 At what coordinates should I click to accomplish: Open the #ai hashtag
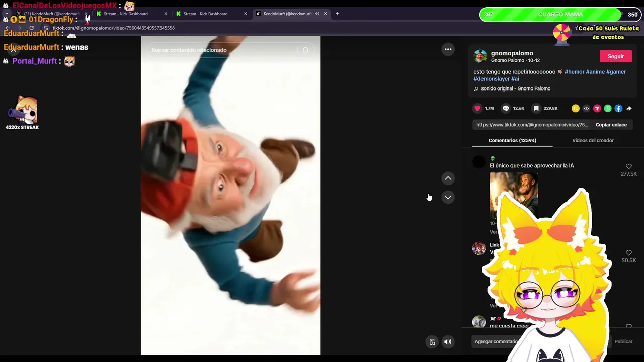coord(515,79)
